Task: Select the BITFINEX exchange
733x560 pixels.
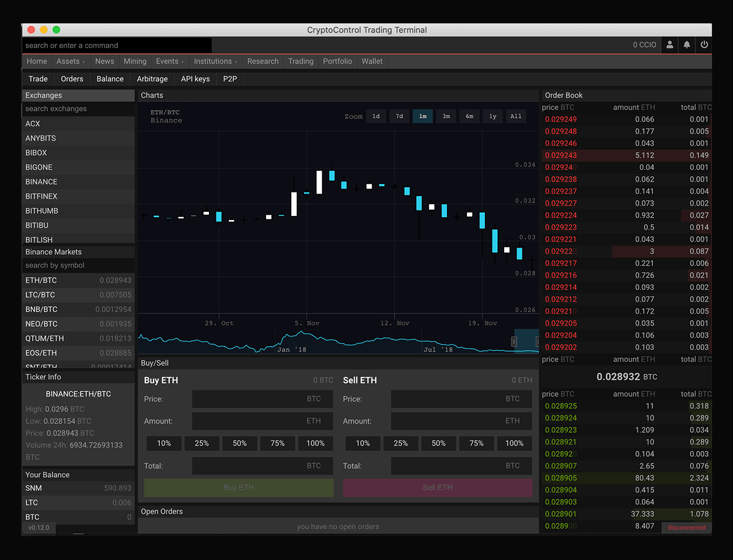Action: (x=78, y=197)
